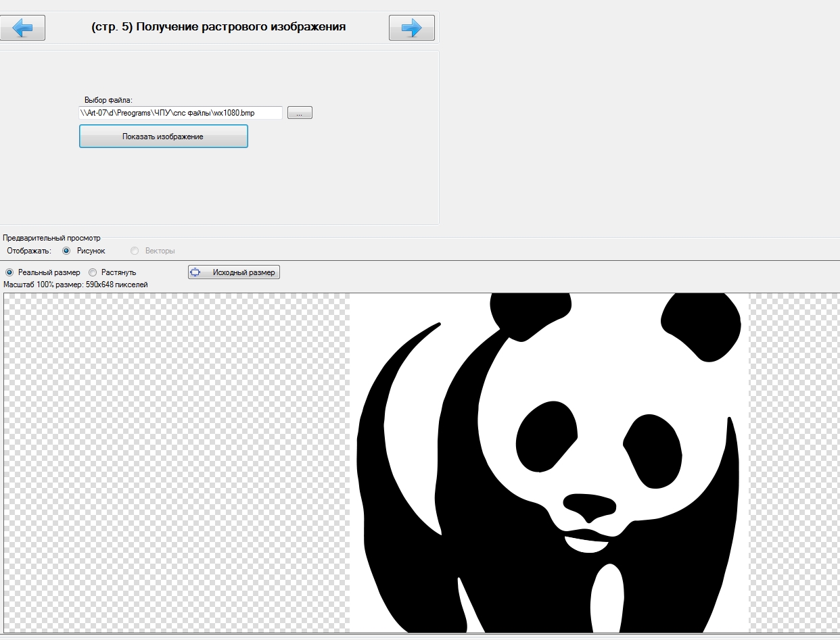
Task: Click the 'Предварительный просмотр' group label
Action: pyautogui.click(x=51, y=238)
